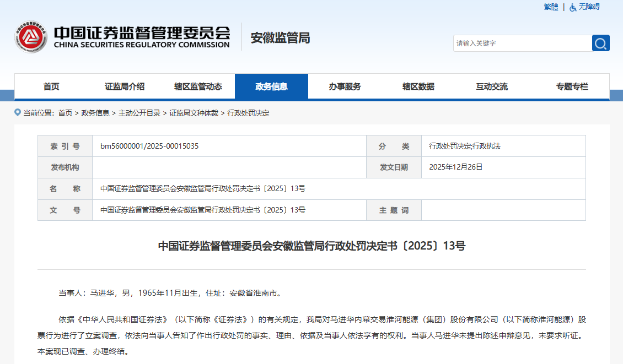Select the active 政务信息 tab
623x364 pixels.
point(272,86)
